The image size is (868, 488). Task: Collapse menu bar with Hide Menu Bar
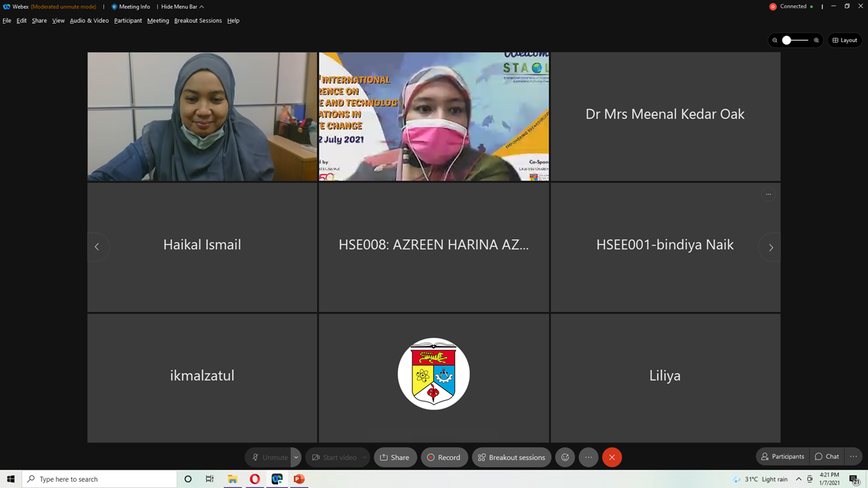point(182,7)
